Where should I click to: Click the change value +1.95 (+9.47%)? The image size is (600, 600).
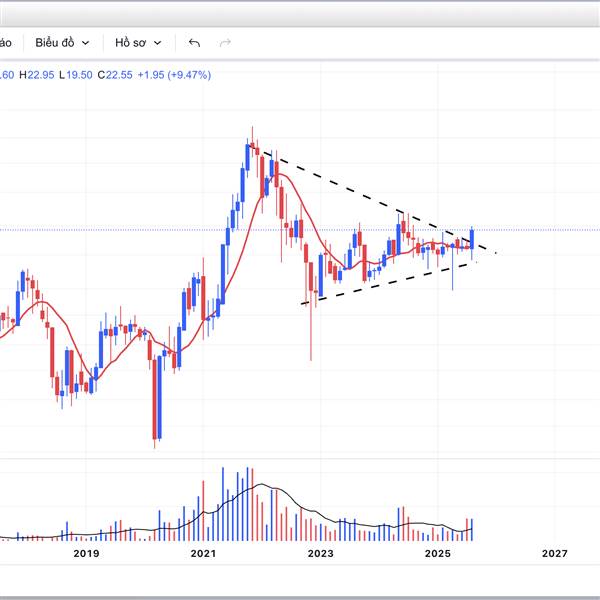click(174, 75)
